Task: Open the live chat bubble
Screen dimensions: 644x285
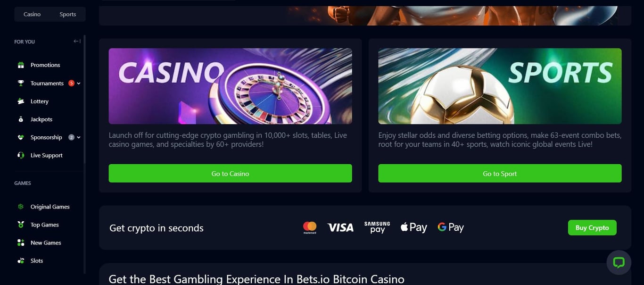Action: (x=619, y=262)
